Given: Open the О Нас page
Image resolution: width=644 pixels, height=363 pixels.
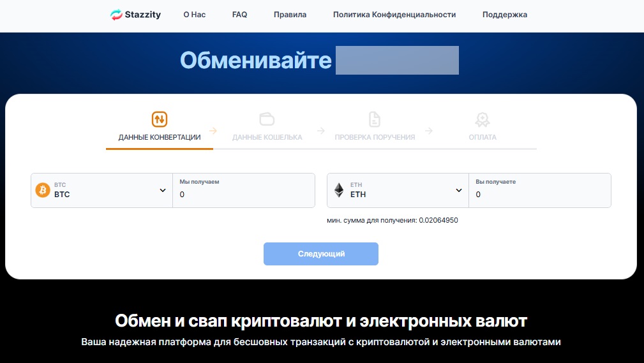Looking at the screenshot, I should point(194,15).
